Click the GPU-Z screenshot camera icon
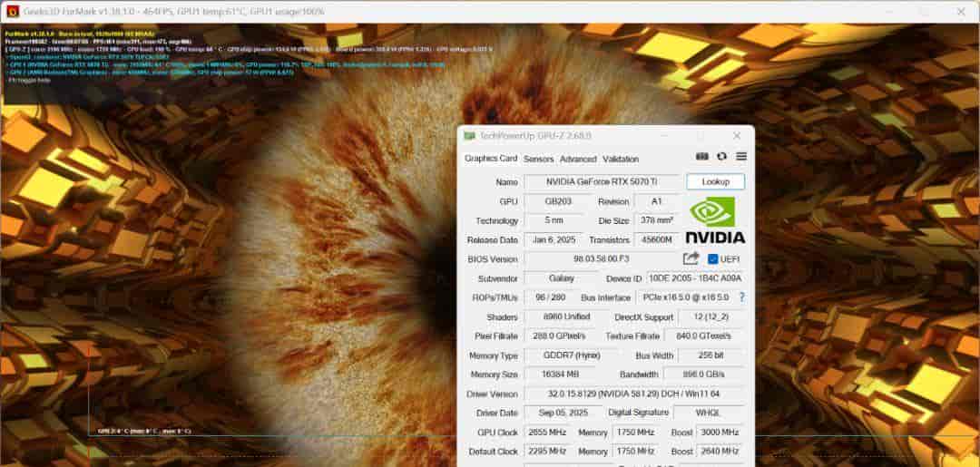This screenshot has width=980, height=467. click(701, 157)
